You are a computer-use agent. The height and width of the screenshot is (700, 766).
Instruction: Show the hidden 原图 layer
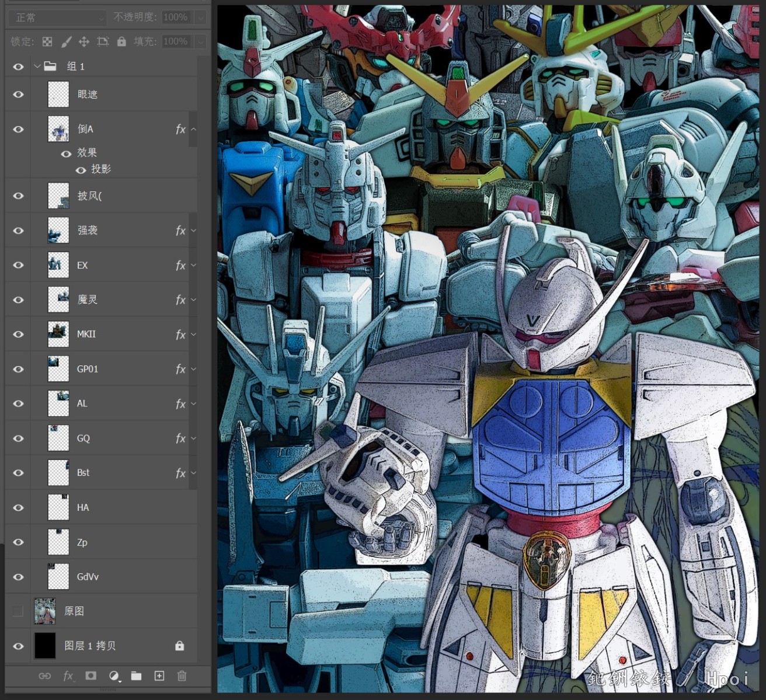(18, 611)
